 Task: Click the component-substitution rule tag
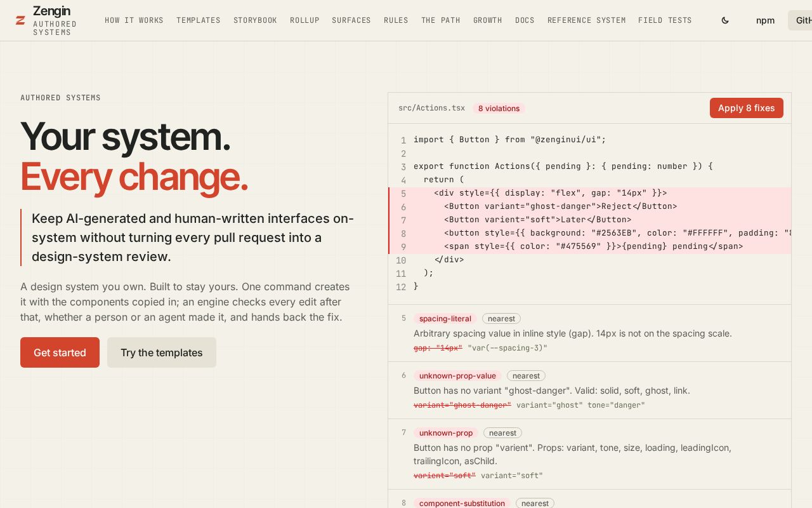coord(462,503)
